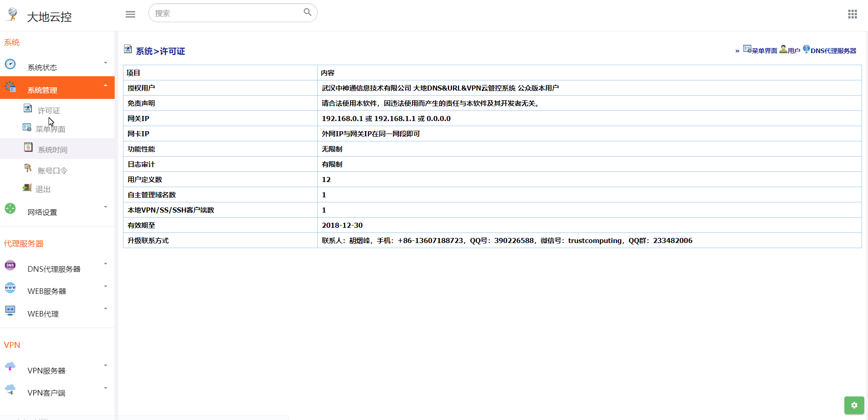Viewport: 868px width, 420px height.
Task: Expand the DNS代理服务器 arrow
Action: 105,264
